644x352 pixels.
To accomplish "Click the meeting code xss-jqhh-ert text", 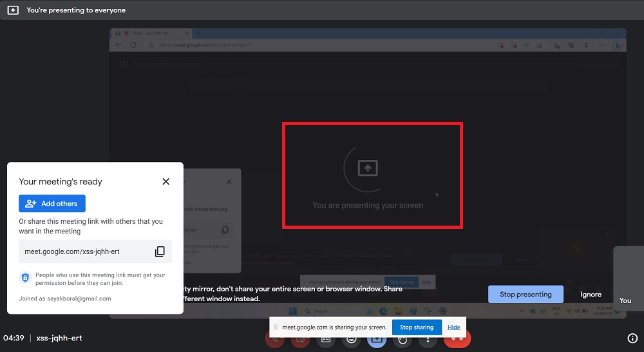I will point(59,338).
